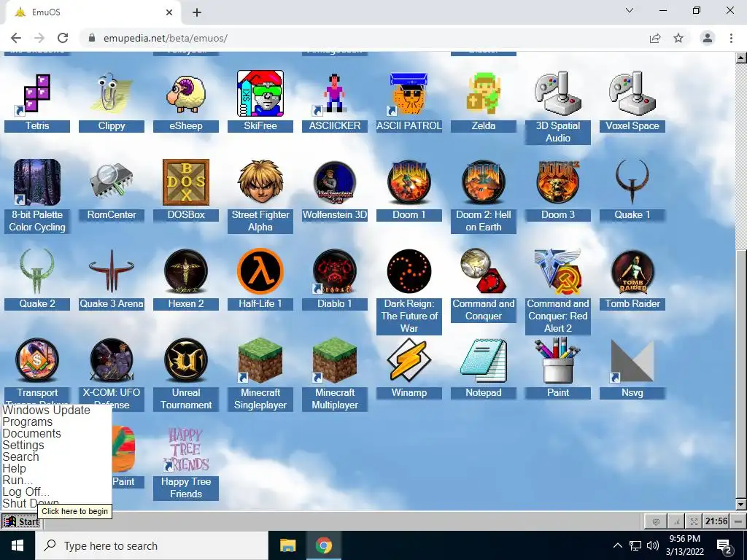Click the EmuOS Start button

tap(21, 521)
